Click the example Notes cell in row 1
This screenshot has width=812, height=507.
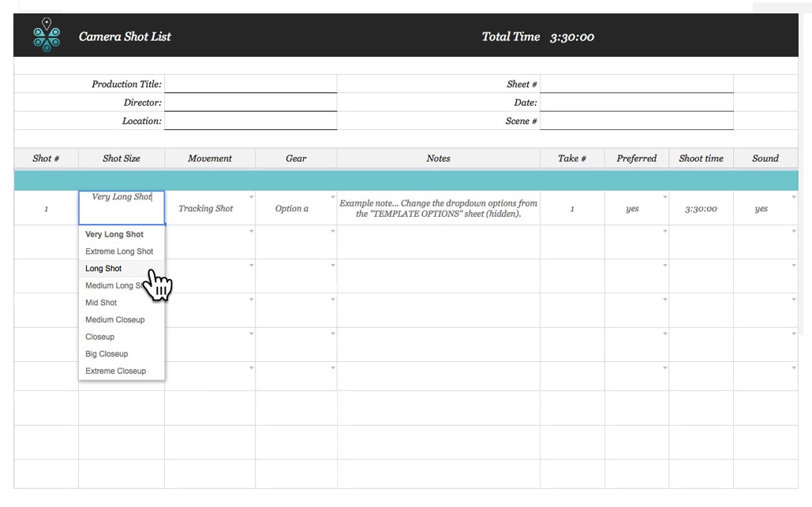438,209
